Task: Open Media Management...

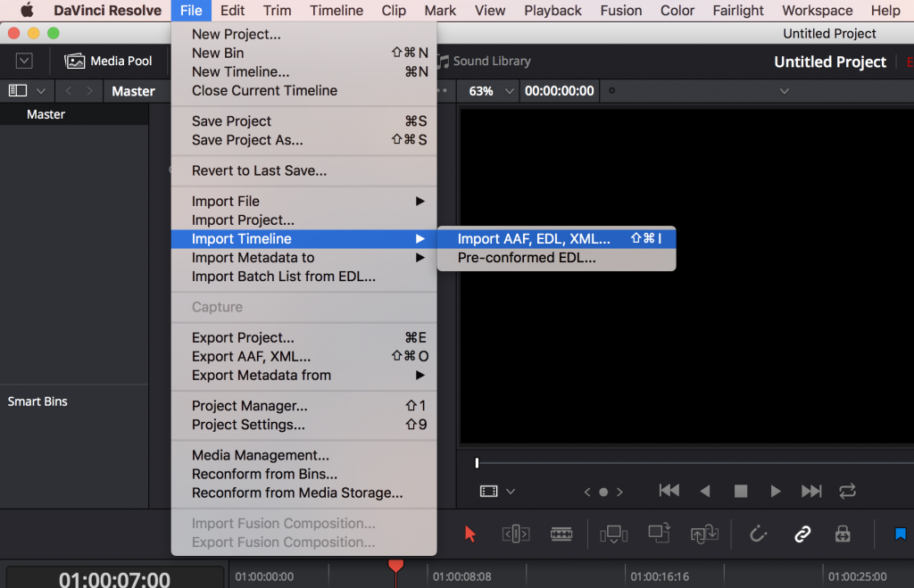Action: click(x=303, y=455)
